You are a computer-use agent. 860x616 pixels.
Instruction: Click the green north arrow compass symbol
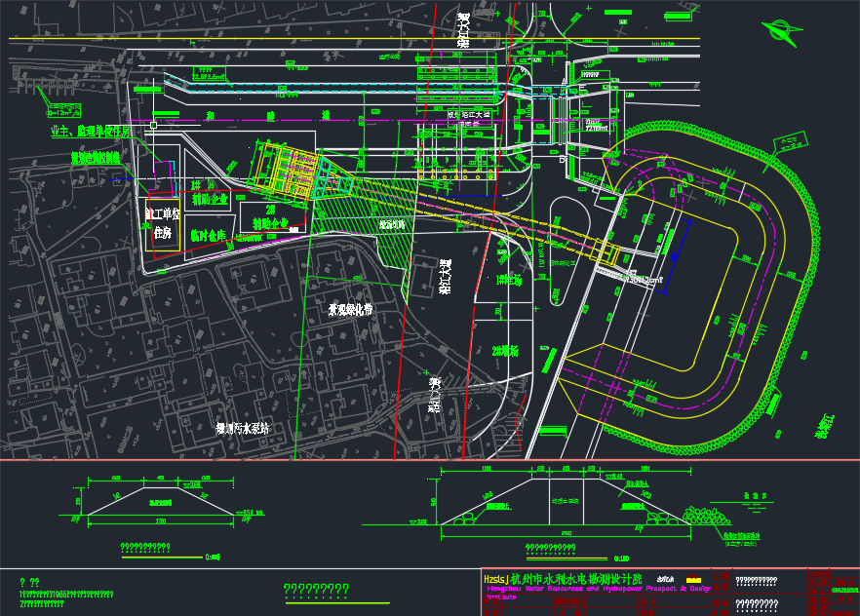coord(786,32)
